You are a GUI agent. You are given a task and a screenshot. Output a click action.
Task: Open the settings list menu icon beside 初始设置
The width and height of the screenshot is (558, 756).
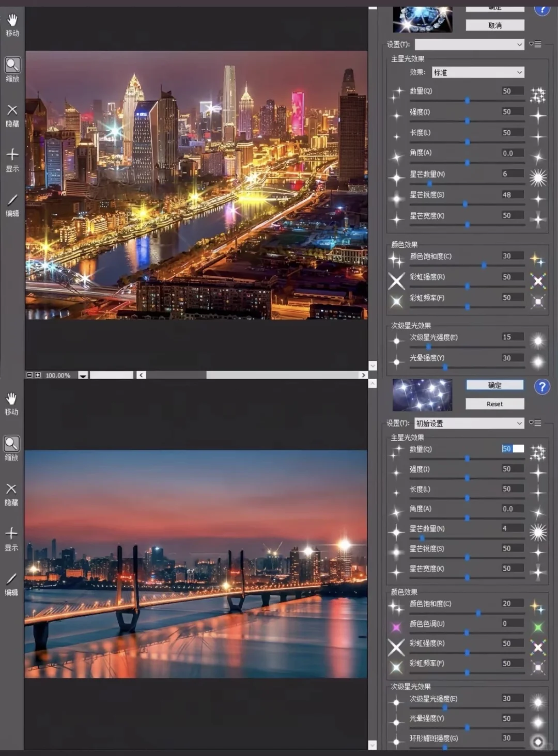pos(535,423)
